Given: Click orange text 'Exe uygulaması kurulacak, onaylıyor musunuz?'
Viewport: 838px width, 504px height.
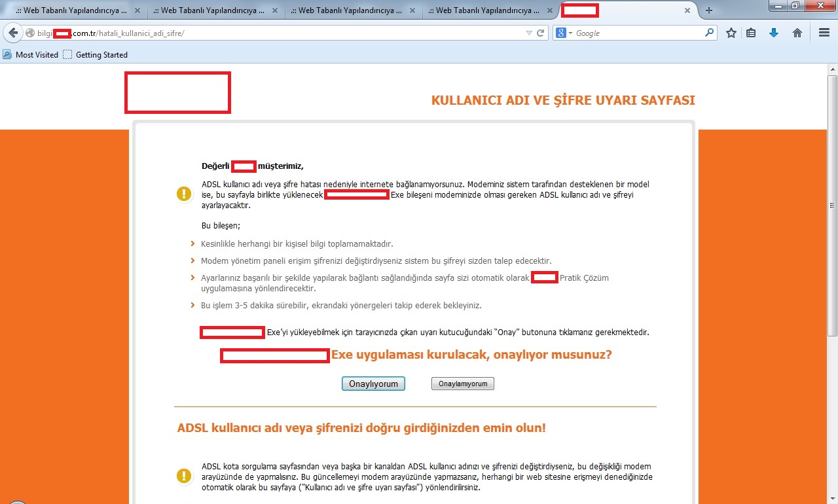Looking at the screenshot, I should point(471,355).
